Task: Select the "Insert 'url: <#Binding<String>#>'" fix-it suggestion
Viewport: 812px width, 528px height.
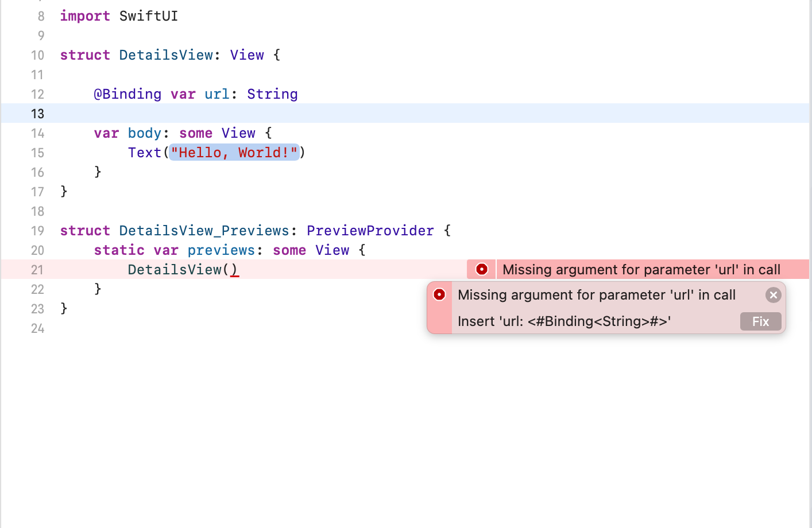Action: click(x=564, y=321)
